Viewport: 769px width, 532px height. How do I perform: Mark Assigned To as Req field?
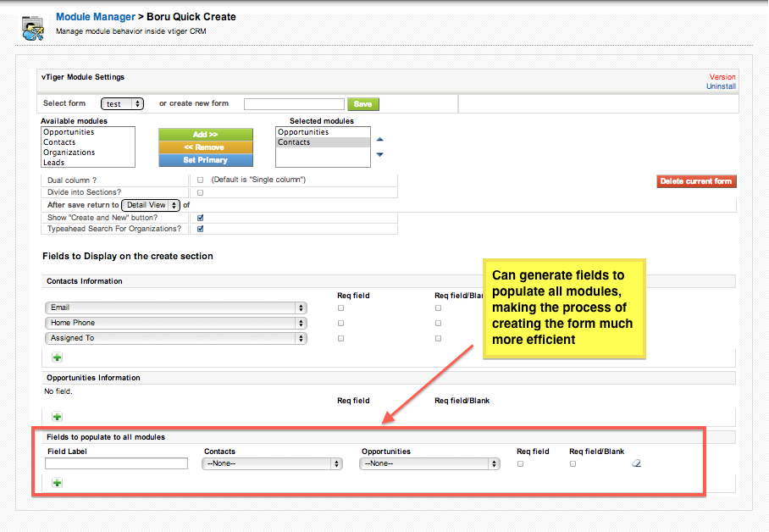coord(340,338)
